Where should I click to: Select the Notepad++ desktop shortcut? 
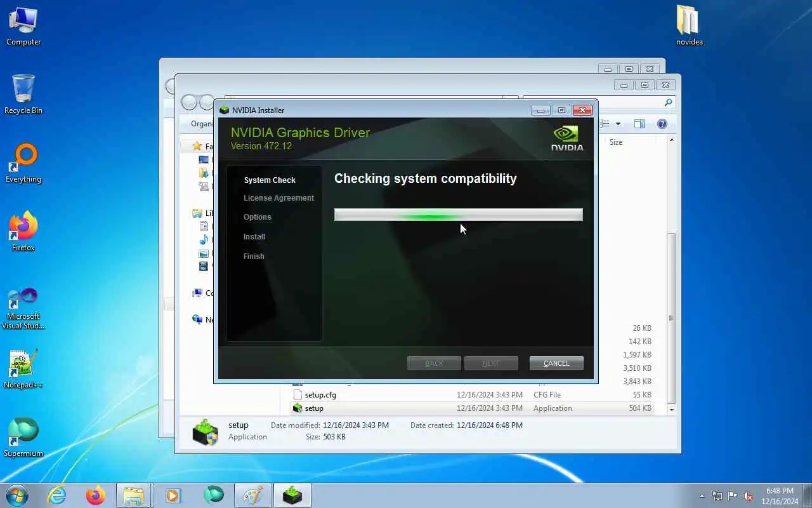coord(23,369)
